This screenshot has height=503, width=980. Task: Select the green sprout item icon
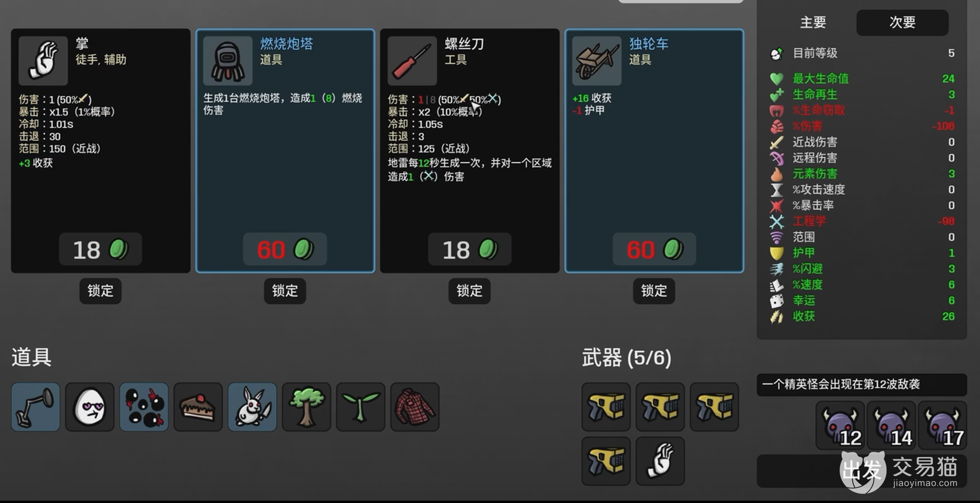coord(361,407)
